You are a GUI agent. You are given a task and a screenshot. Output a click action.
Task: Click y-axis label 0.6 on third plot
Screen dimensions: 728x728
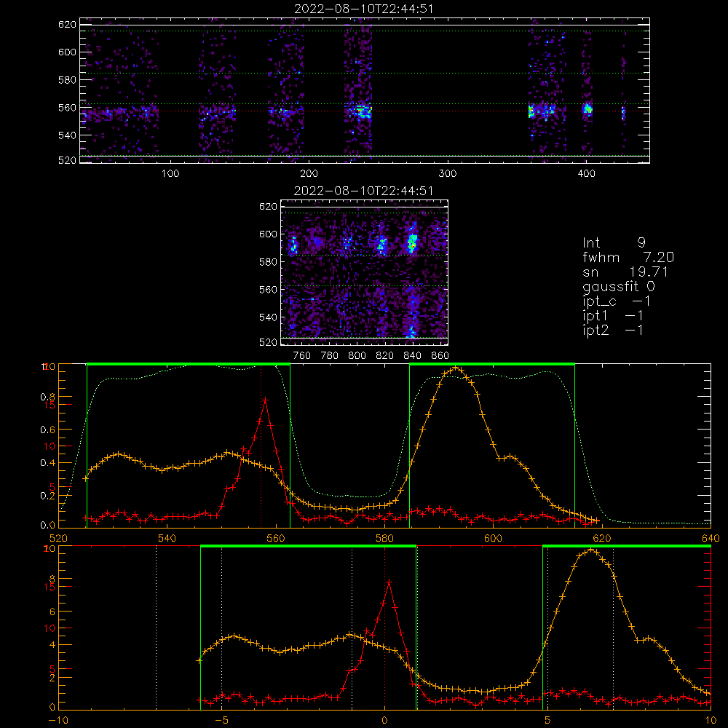pyautogui.click(x=48, y=430)
